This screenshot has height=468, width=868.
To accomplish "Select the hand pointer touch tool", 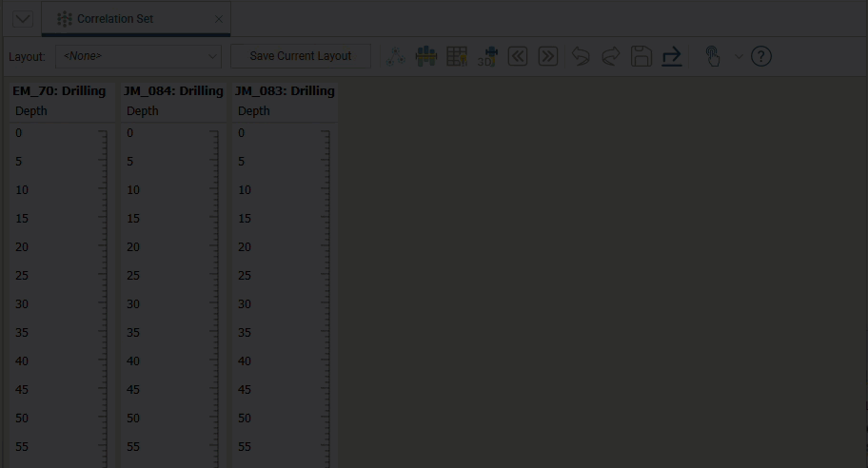I will click(x=712, y=56).
